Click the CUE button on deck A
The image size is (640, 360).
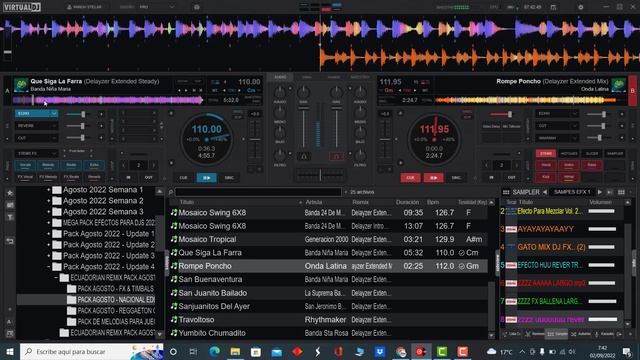183,178
